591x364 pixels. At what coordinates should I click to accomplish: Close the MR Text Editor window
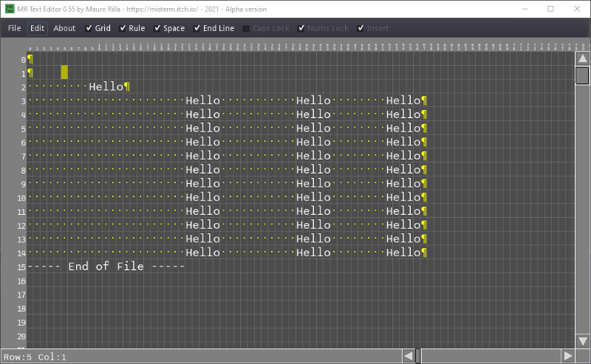point(577,9)
